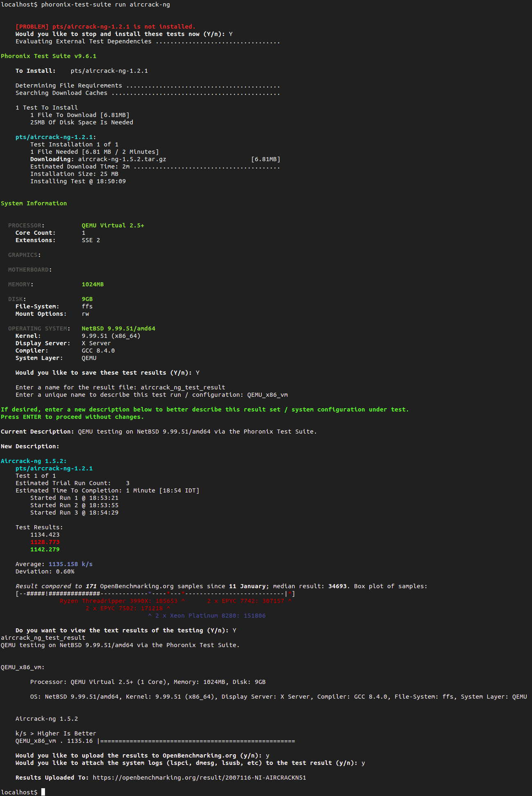Click 'attach the system logs' prompt
This screenshot has width=532, height=796.
[x=190, y=763]
